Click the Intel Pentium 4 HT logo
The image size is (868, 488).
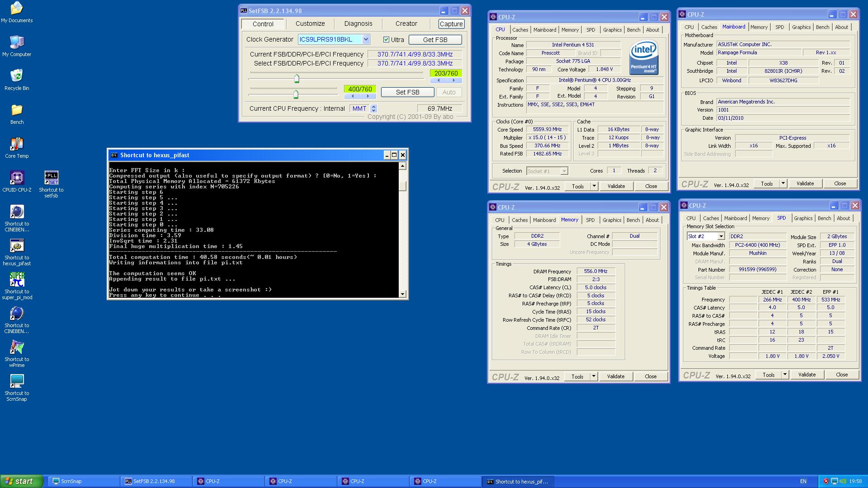644,58
